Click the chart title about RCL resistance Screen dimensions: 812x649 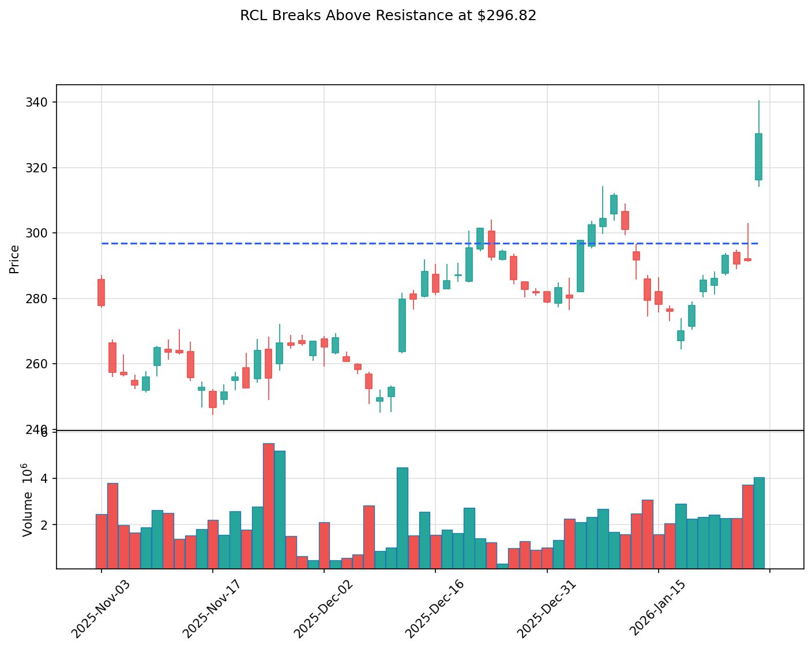388,16
